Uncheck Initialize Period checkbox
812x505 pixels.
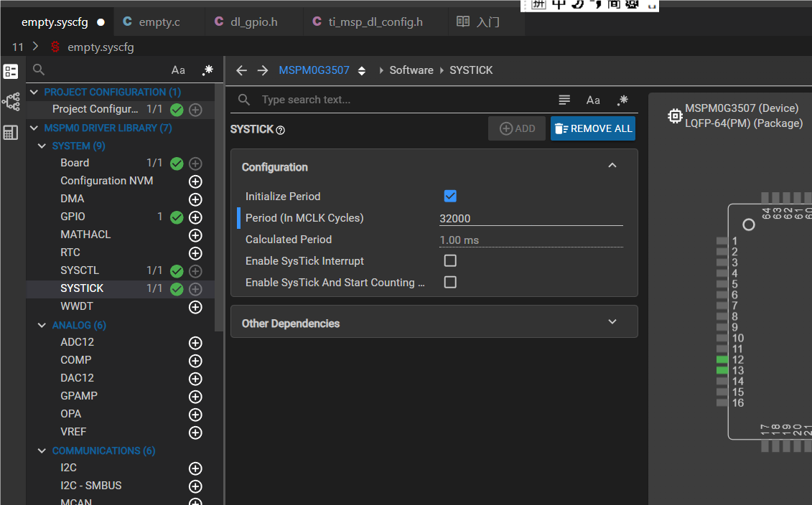click(x=450, y=196)
